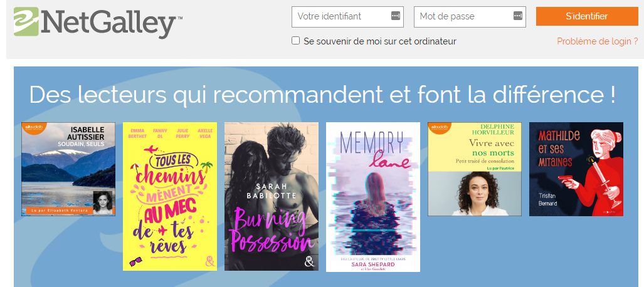Open Tous les chemins mènent au mec cover
The height and width of the screenshot is (287, 644).
pyautogui.click(x=170, y=196)
